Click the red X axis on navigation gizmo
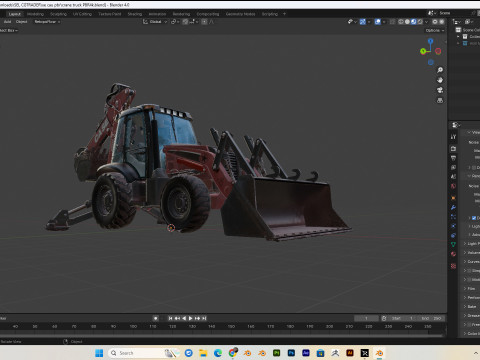Screen dimensions: 480x360 438,51
